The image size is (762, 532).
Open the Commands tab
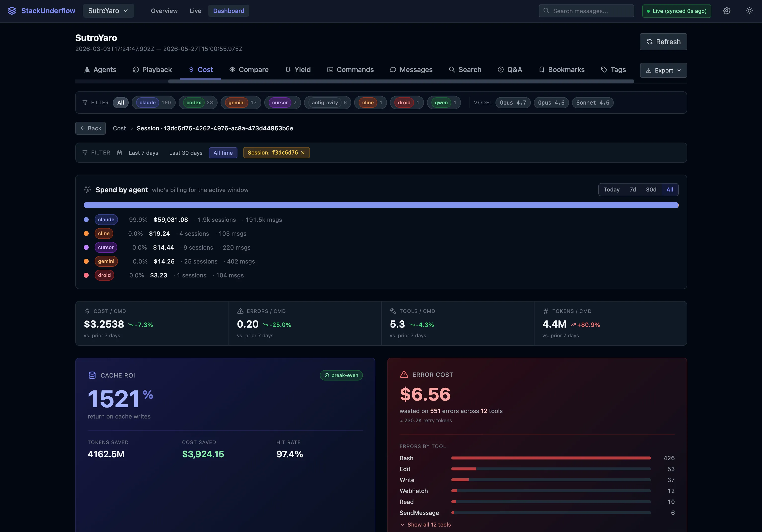click(x=350, y=70)
